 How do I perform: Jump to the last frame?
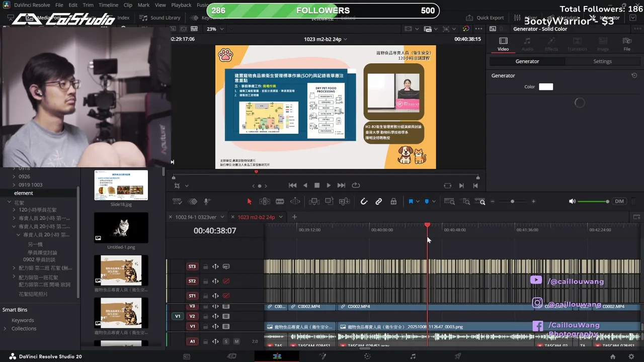(341, 186)
